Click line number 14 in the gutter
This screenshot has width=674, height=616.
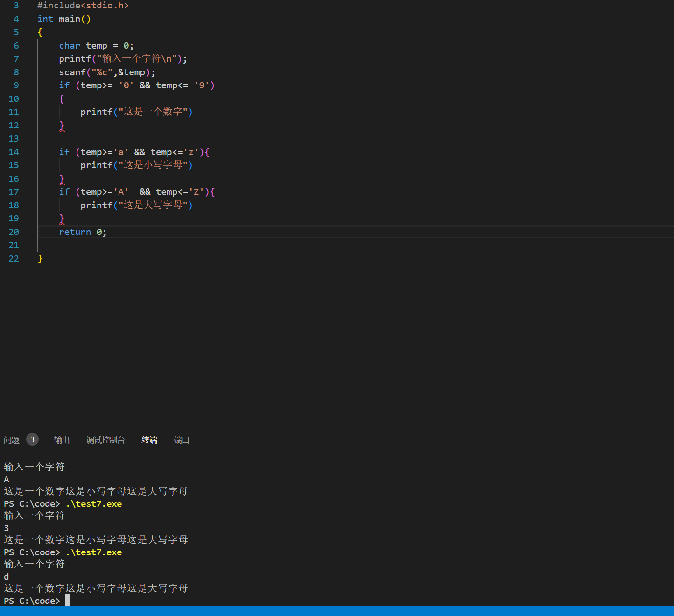point(14,152)
